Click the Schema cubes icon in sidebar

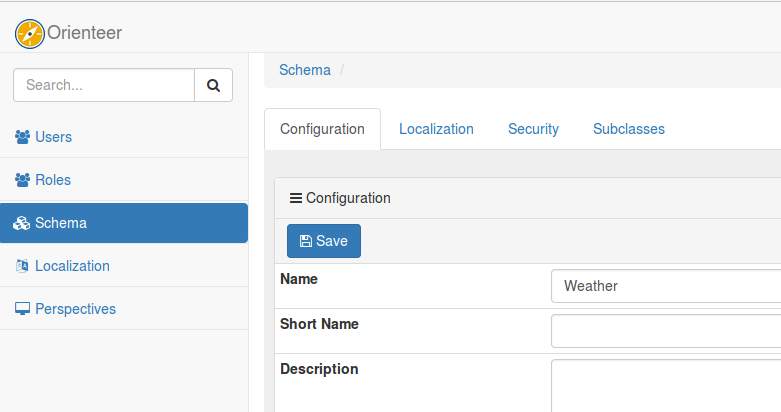point(22,223)
